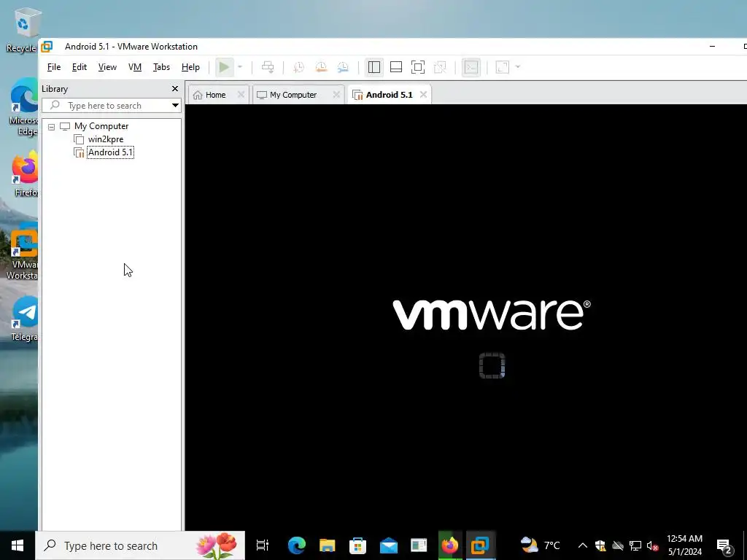Click the Unity mode toolbar icon
Image resolution: width=747 pixels, height=560 pixels.
(440, 67)
